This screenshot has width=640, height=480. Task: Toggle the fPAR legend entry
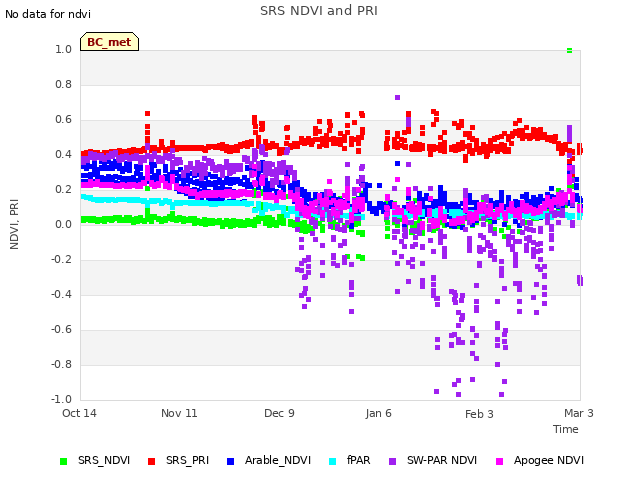(x=350, y=460)
